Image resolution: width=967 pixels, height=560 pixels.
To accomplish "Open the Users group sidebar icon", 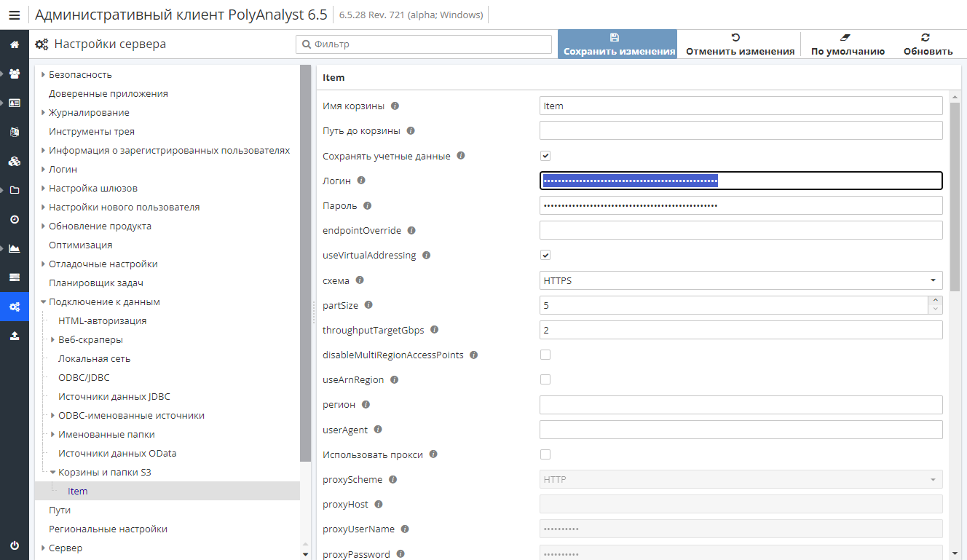I will click(15, 74).
